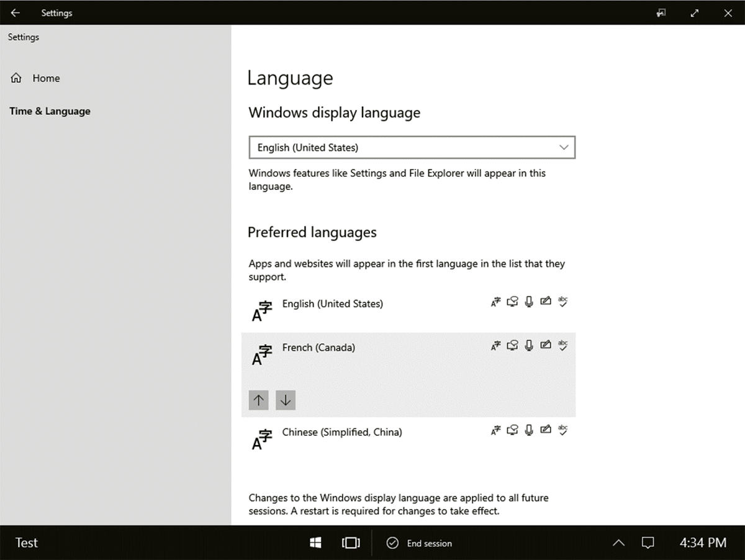Expand hidden system tray icons chevron
Screen dimensions: 745x560
pos(618,543)
